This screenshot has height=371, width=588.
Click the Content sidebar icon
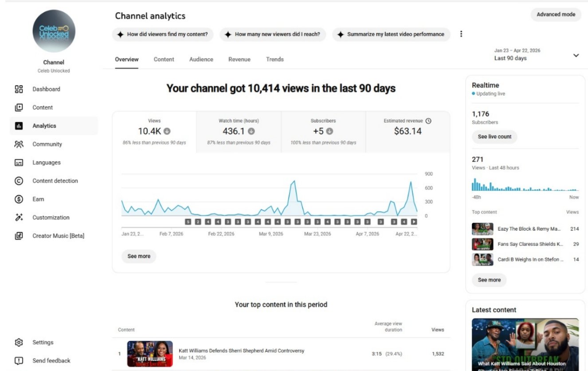coord(19,107)
